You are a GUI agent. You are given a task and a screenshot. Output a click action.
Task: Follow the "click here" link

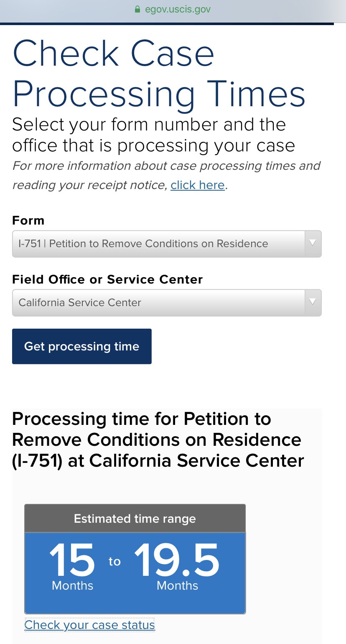[x=198, y=185]
